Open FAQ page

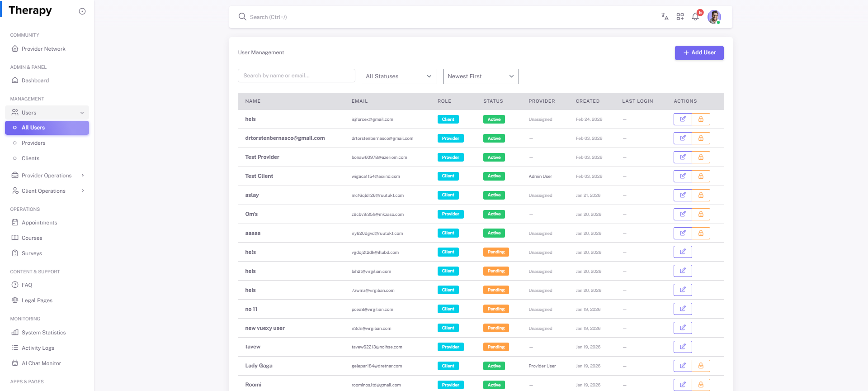coord(47,285)
